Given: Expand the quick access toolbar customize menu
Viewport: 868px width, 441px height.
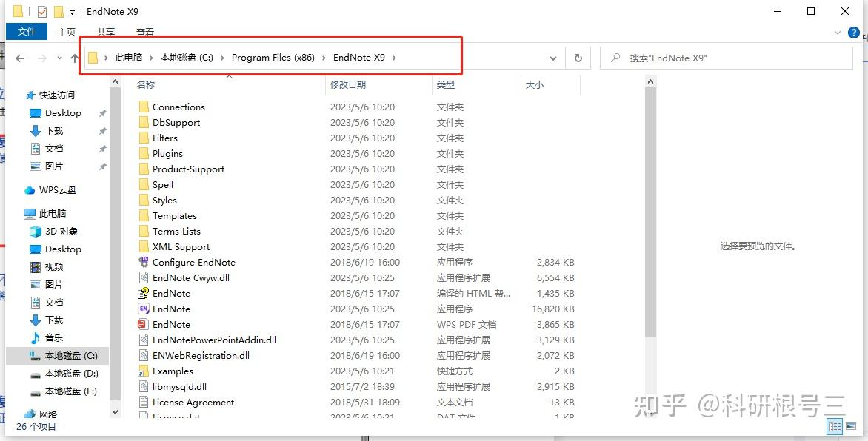Looking at the screenshot, I should [x=73, y=11].
